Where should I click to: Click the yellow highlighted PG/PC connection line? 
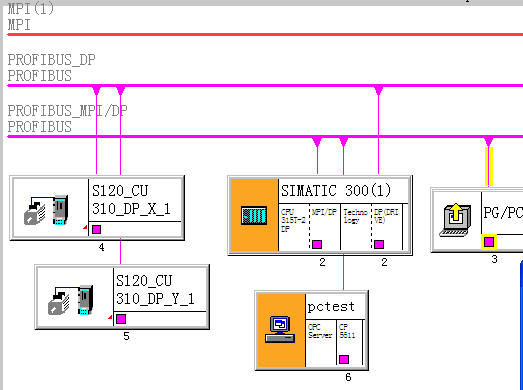point(489,166)
